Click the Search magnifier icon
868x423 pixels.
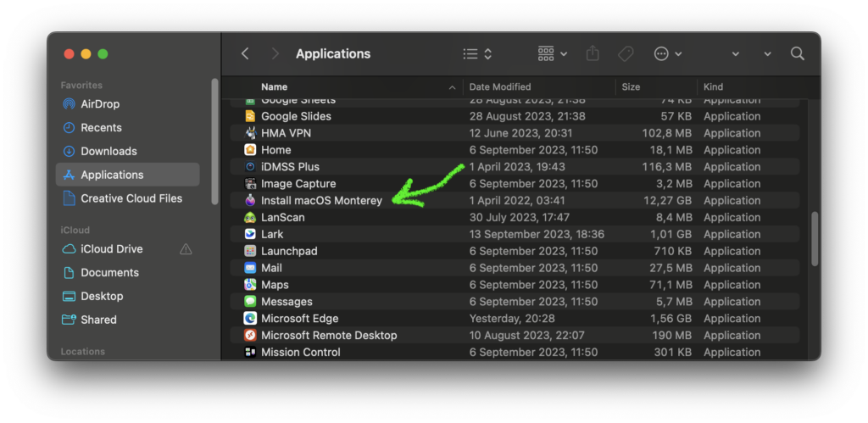tap(797, 53)
